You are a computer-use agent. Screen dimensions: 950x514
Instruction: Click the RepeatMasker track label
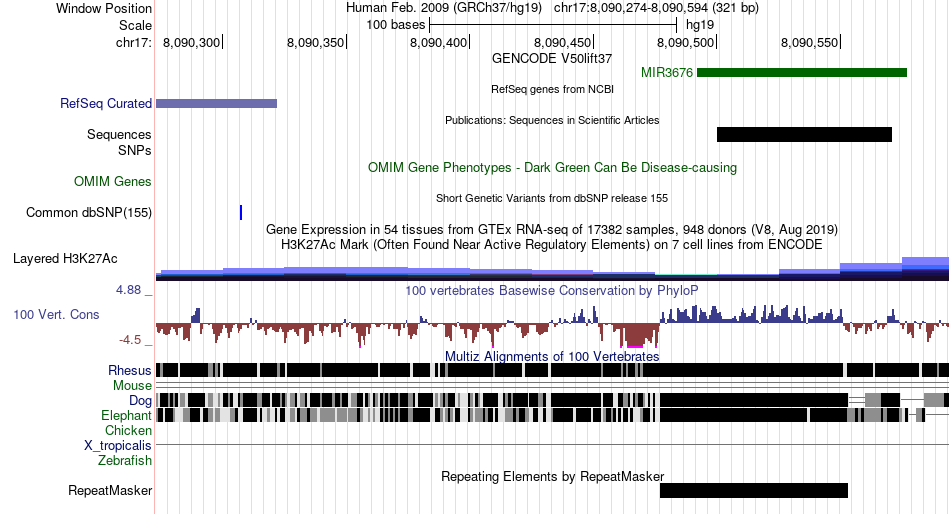pos(110,491)
